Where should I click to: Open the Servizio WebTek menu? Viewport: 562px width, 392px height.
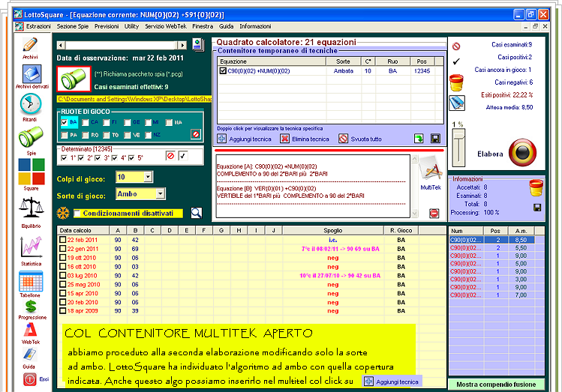(x=166, y=26)
